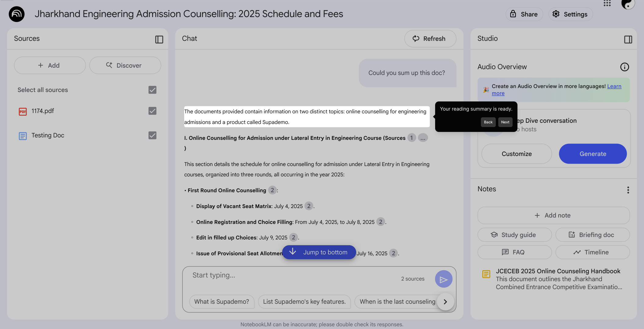Click the notebook title to rename
The width and height of the screenshot is (644, 329).
[x=189, y=14]
